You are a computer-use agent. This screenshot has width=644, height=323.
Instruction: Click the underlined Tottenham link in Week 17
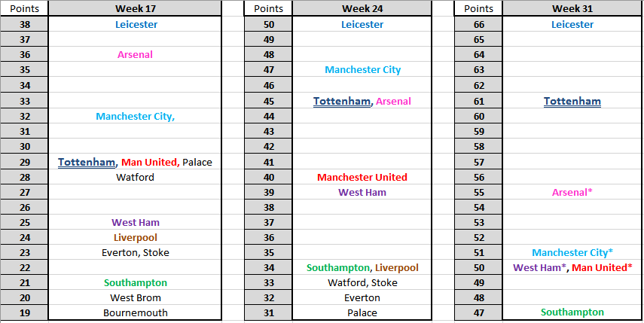coord(87,162)
